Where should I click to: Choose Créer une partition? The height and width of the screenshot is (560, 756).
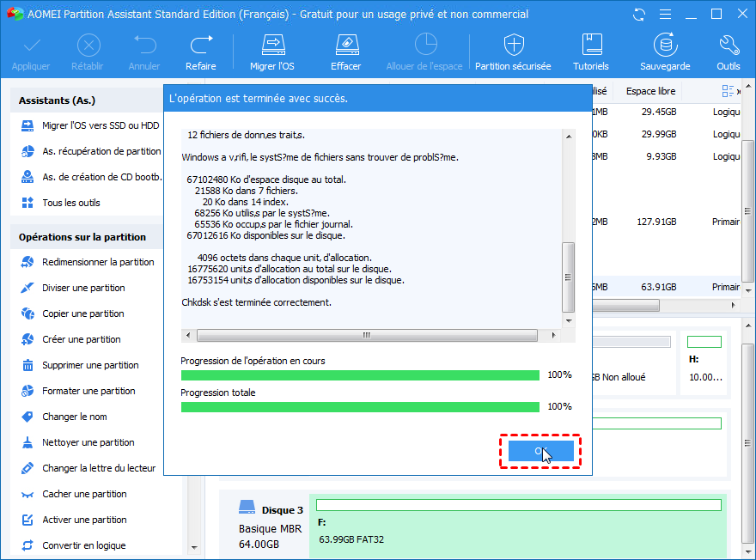click(70, 340)
